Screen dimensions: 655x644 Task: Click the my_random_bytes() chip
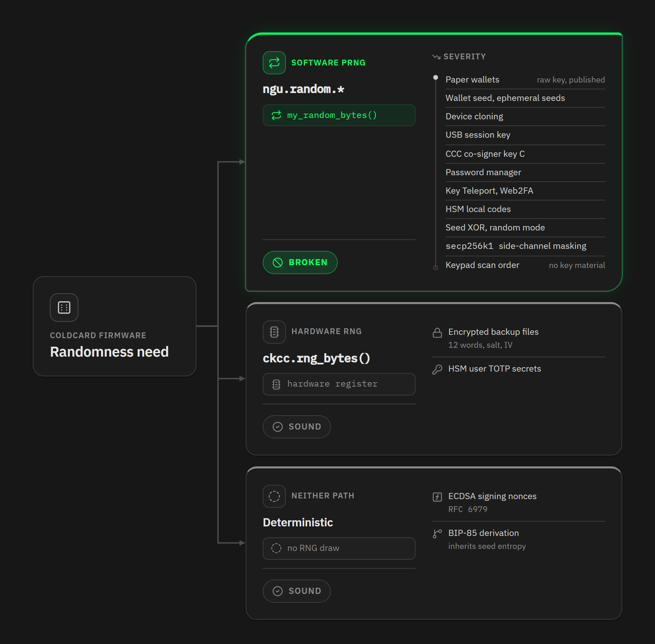[x=339, y=115]
